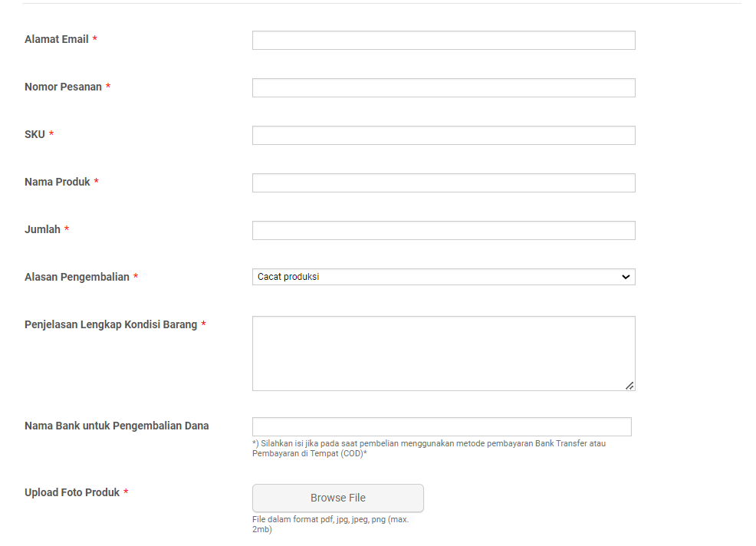Focus the Jumlah input box
This screenshot has width=756, height=546.
click(444, 230)
